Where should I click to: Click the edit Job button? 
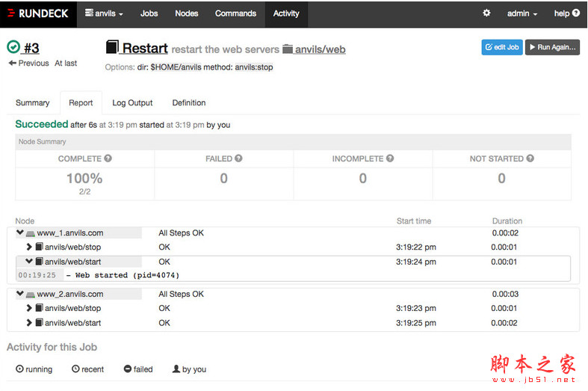[x=502, y=47]
